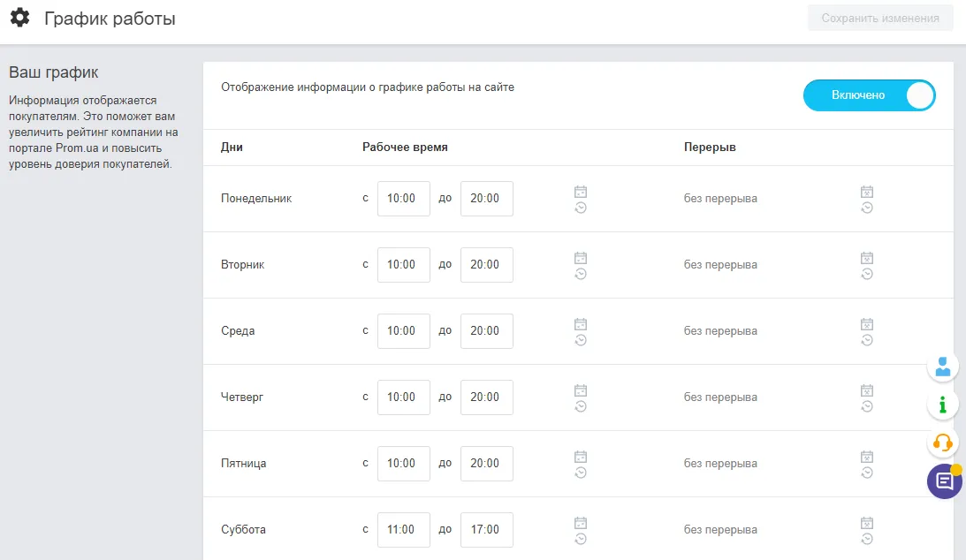The image size is (966, 560).
Task: Click Tuesday's break calendar icon
Action: (x=867, y=258)
